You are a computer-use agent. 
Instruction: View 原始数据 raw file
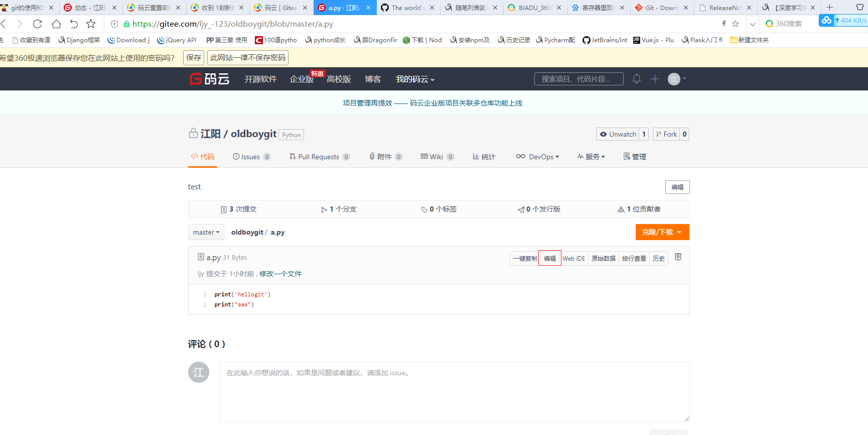603,258
